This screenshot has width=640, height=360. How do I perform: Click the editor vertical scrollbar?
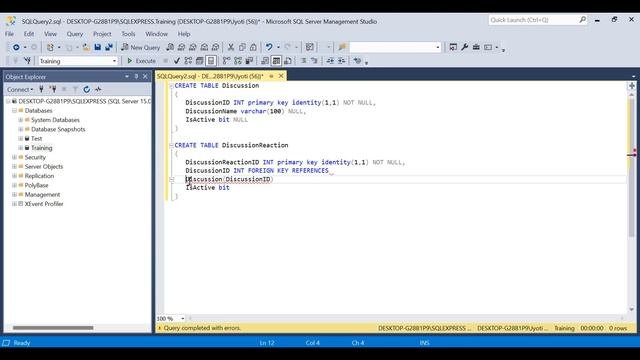tap(631, 202)
